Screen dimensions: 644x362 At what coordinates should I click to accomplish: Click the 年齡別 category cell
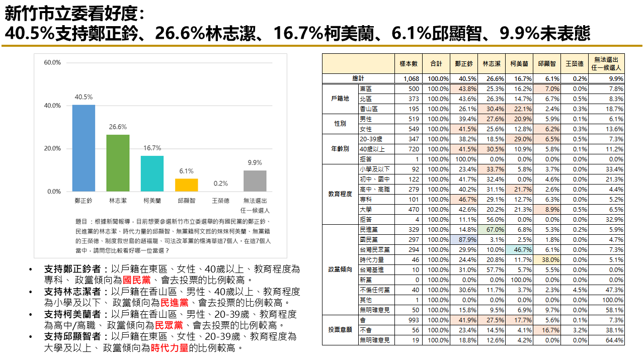(340, 149)
